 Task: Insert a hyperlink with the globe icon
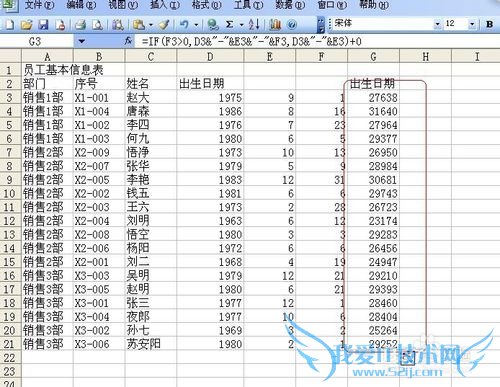pos(212,25)
